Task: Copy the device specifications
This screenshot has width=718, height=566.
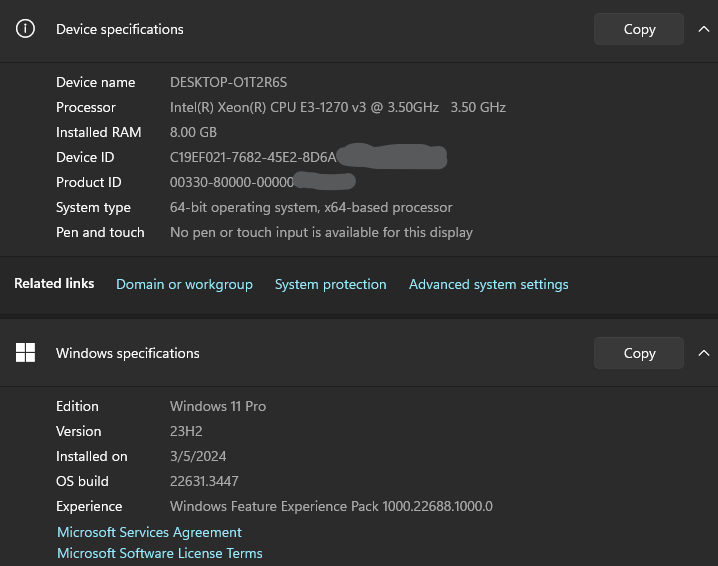Action: 639,29
